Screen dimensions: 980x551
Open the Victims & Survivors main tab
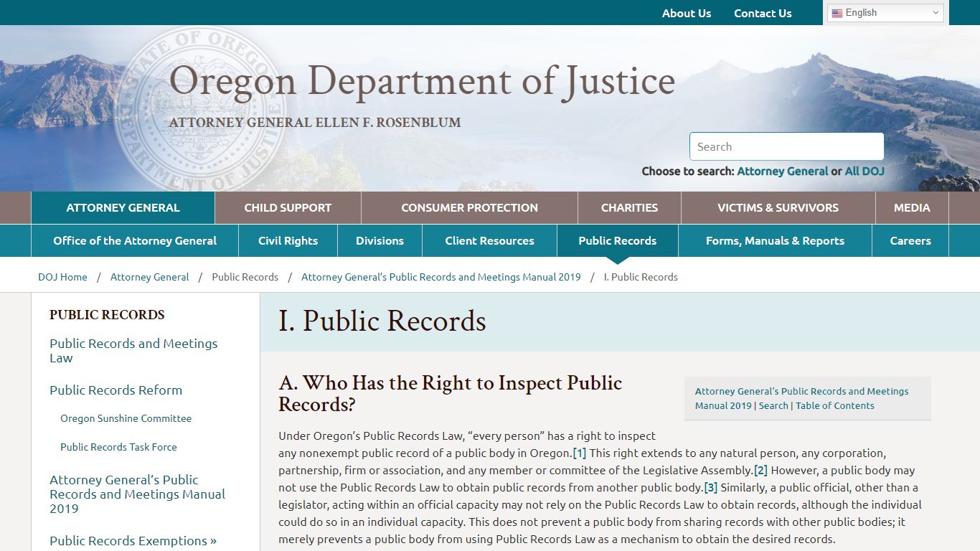pyautogui.click(x=778, y=207)
